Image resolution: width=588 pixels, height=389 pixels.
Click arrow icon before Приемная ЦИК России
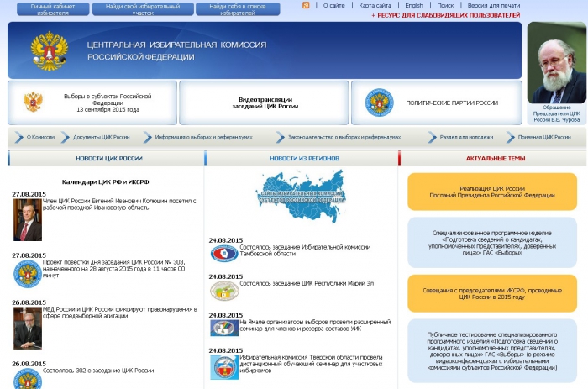pyautogui.click(x=510, y=137)
